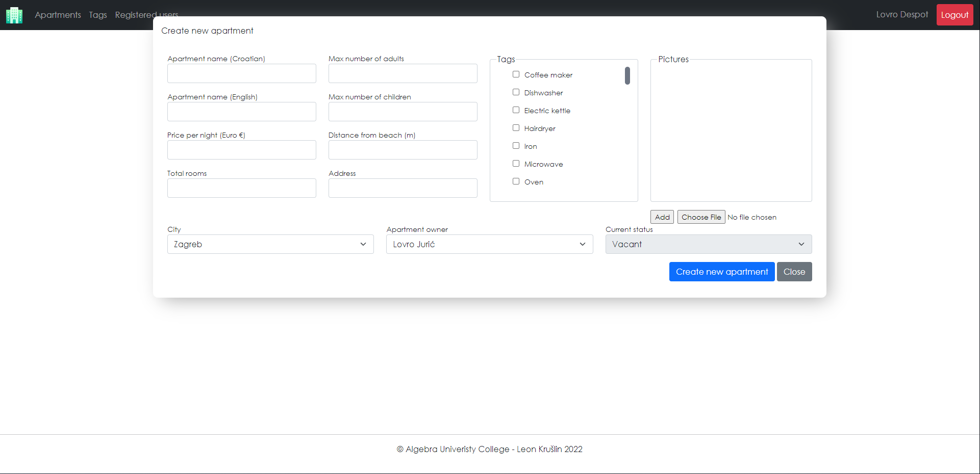This screenshot has height=474, width=980.
Task: Click the Add picture button
Action: (661, 217)
